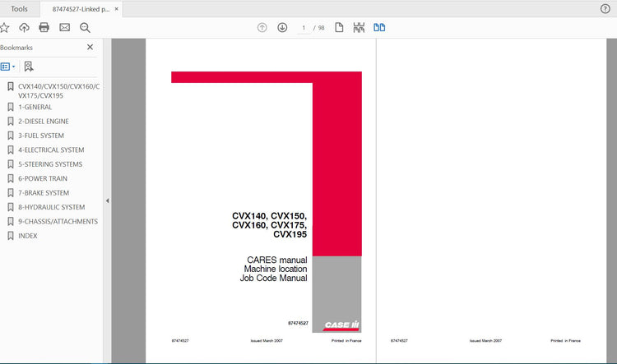This screenshot has width=617, height=364.
Task: Click the page number input field
Action: 304,28
